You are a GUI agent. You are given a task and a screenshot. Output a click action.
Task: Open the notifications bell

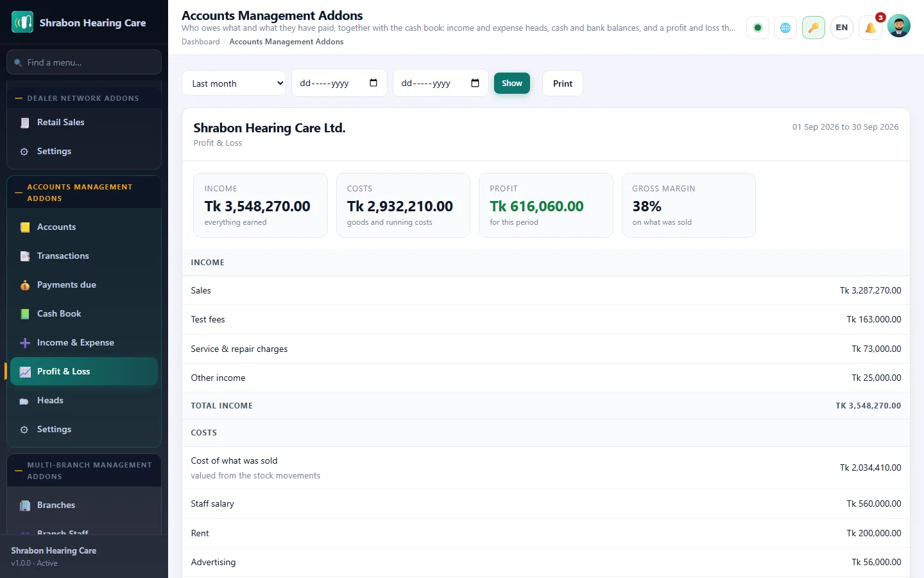[871, 28]
